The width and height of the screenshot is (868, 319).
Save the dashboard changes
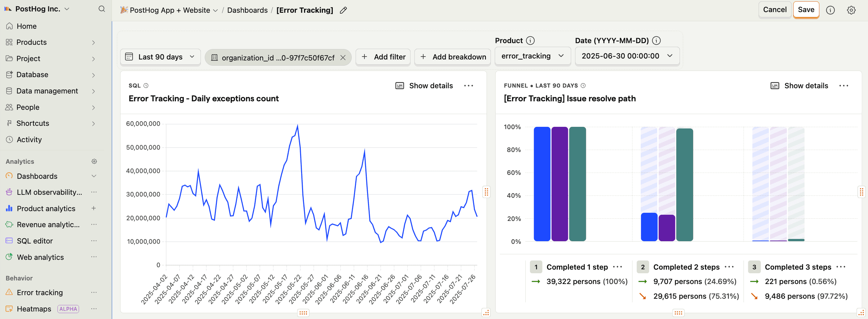tap(806, 10)
